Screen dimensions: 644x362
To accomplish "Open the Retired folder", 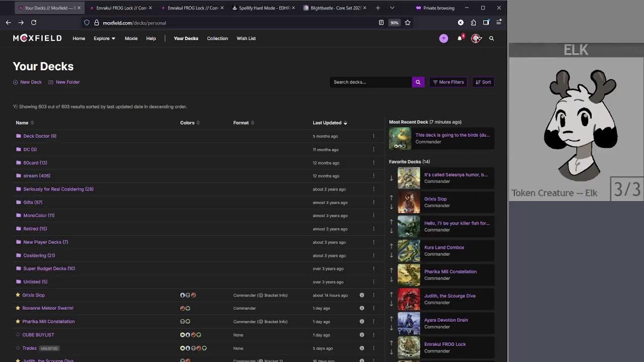I will pos(35,229).
